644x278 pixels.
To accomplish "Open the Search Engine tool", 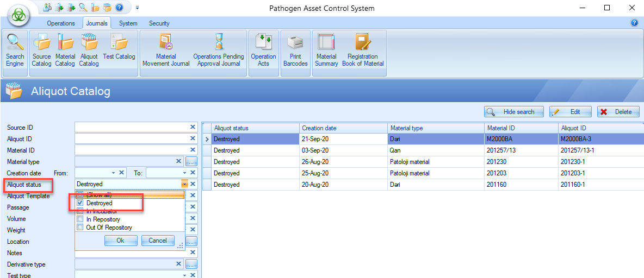I will pyautogui.click(x=15, y=50).
